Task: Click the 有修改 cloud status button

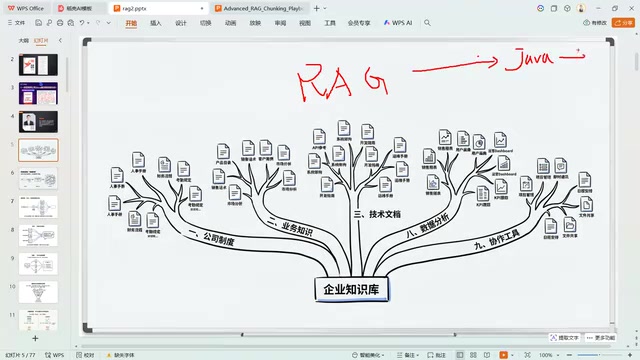Action: [x=595, y=23]
